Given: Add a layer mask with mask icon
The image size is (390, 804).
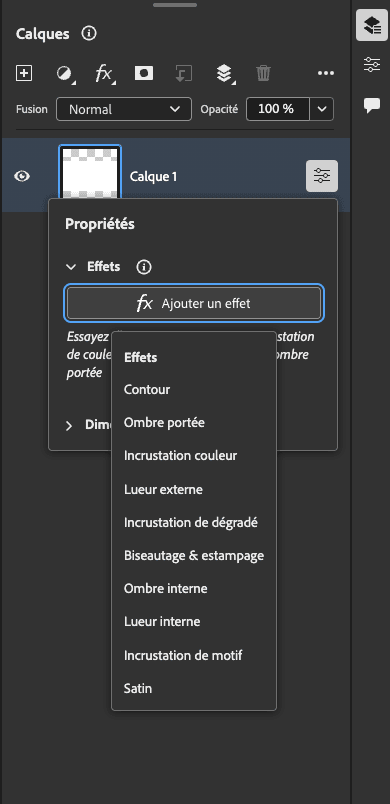Looking at the screenshot, I should click(x=143, y=73).
